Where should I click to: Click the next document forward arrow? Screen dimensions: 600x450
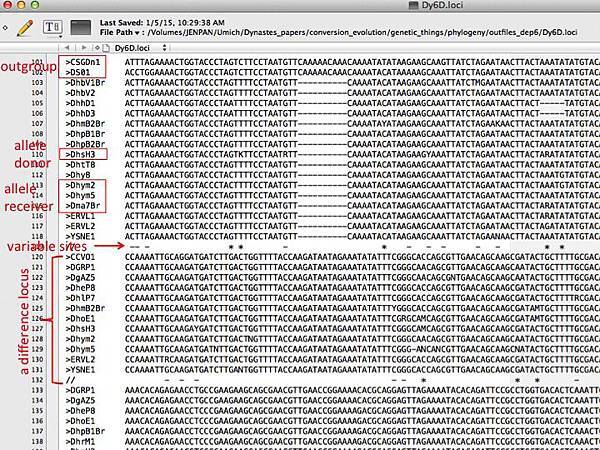[x=84, y=48]
